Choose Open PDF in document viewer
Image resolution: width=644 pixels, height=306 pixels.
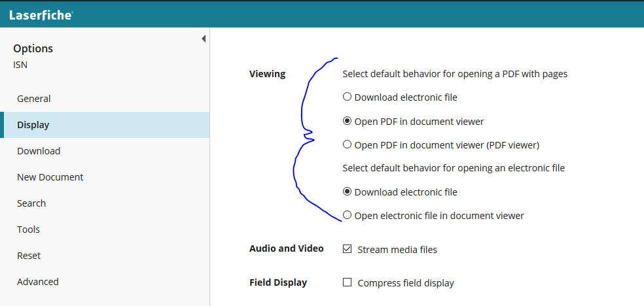coord(347,121)
